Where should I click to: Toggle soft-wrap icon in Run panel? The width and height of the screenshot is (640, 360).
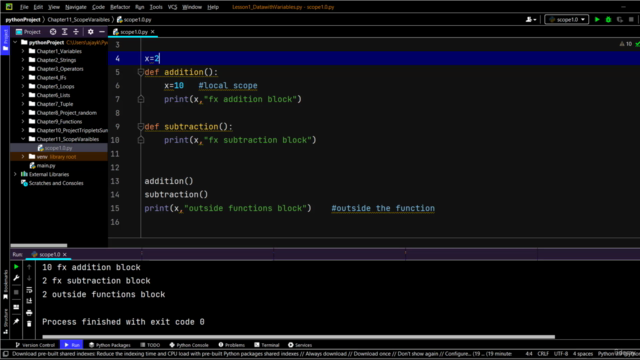coord(29,290)
